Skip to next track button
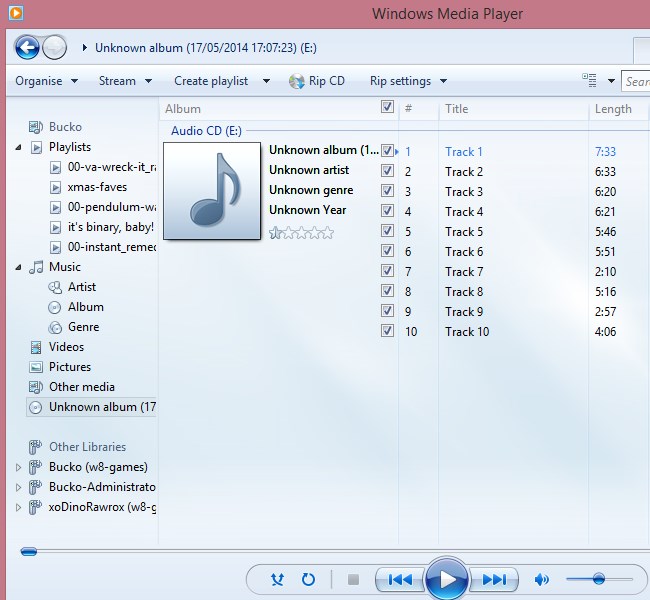This screenshot has height=600, width=650. click(x=494, y=579)
